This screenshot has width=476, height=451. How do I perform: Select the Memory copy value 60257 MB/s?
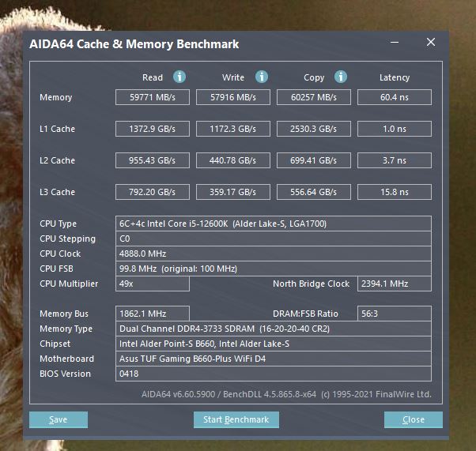click(x=314, y=97)
